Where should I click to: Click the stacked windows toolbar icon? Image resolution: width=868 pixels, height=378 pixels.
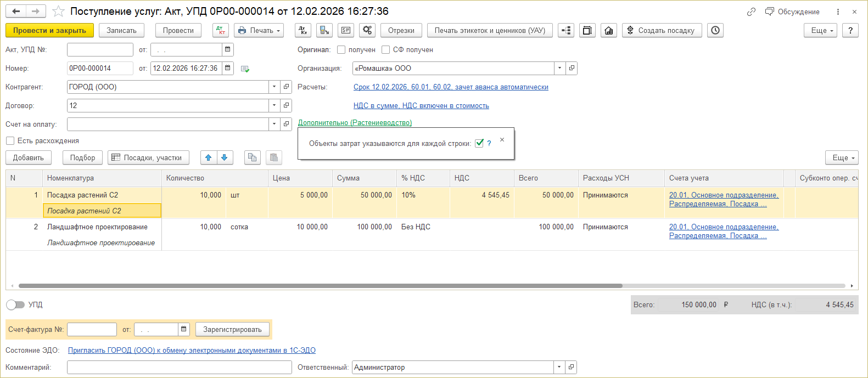pyautogui.click(x=587, y=30)
